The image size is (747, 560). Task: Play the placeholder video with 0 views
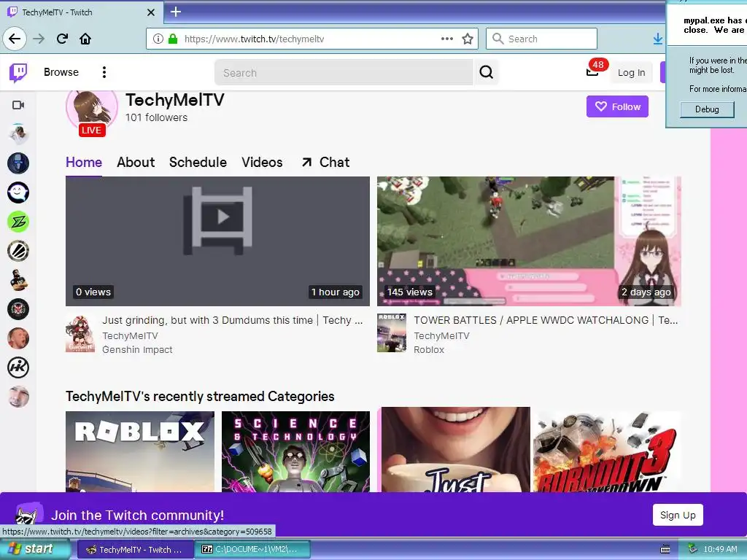click(x=217, y=241)
